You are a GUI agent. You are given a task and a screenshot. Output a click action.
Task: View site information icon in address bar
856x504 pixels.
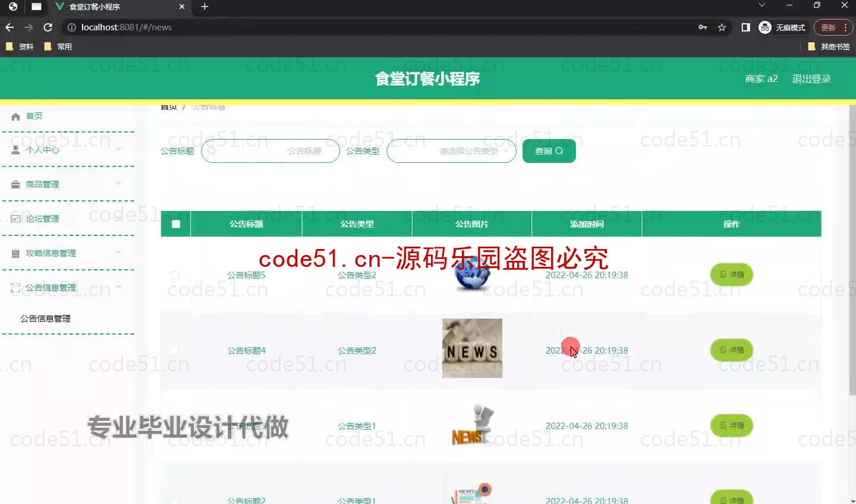[x=71, y=27]
